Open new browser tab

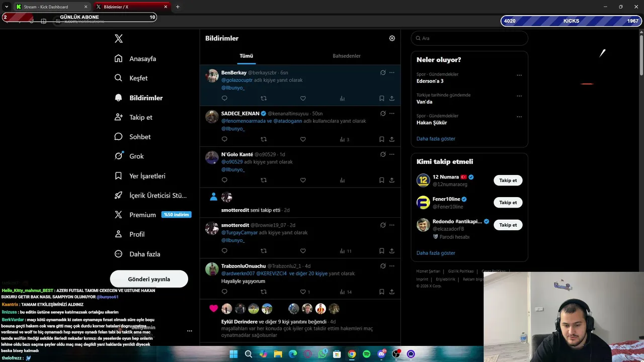click(178, 7)
